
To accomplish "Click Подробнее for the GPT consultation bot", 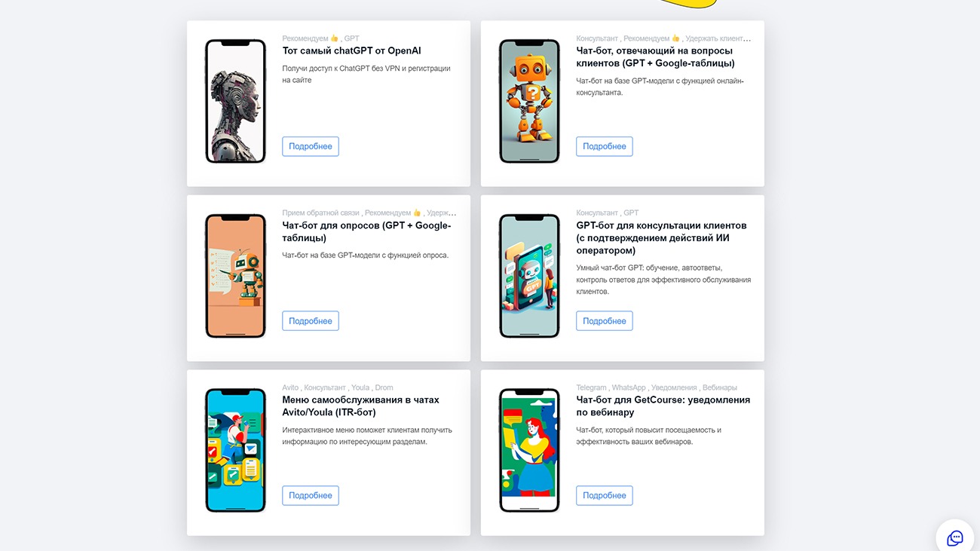I will [x=605, y=321].
